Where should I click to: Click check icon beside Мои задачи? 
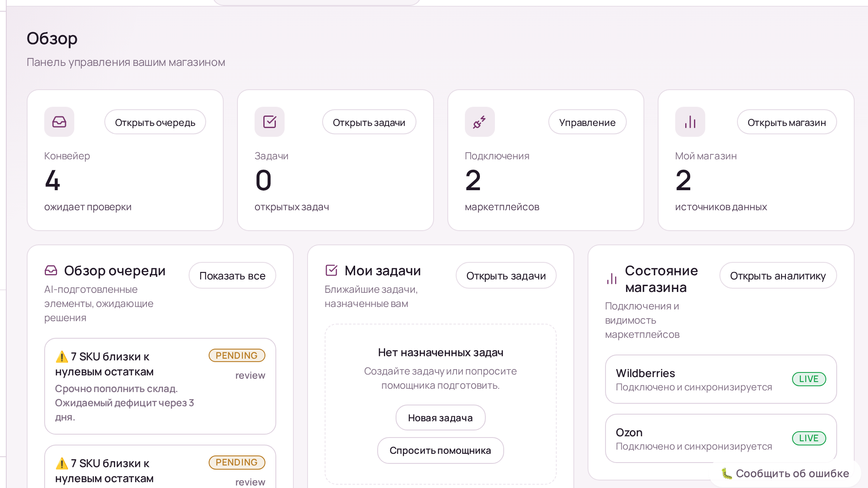tap(331, 271)
